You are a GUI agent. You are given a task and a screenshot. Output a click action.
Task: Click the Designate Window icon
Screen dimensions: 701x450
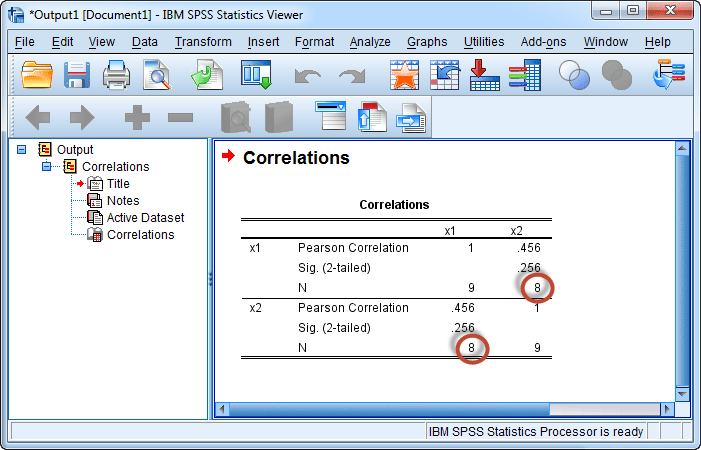point(669,74)
